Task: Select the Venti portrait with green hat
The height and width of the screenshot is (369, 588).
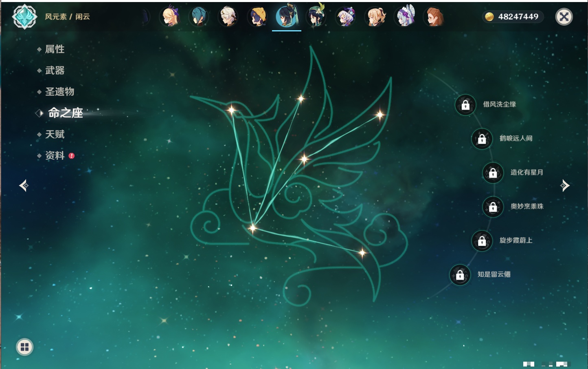Action: (316, 17)
